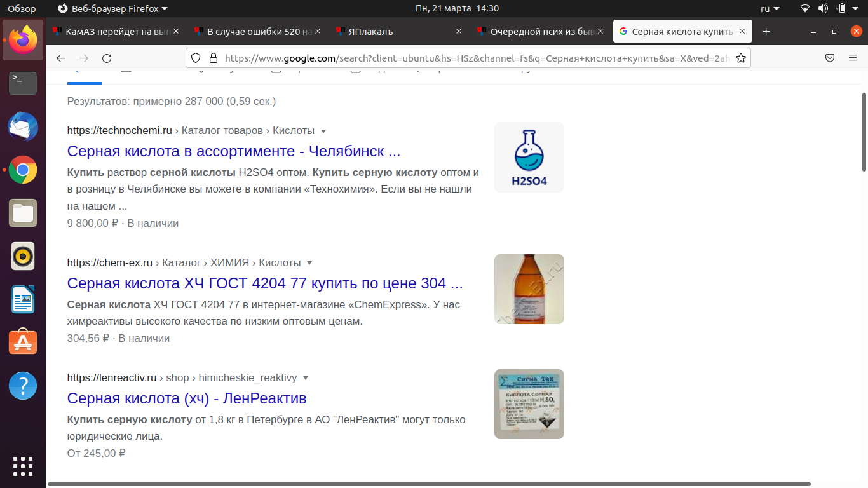The height and width of the screenshot is (488, 868).
Task: Open the Files manager dock icon
Action: tap(23, 213)
